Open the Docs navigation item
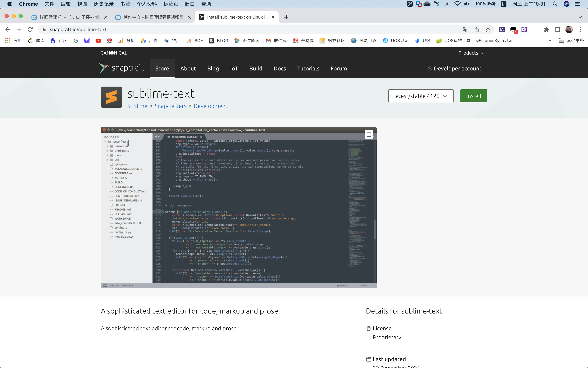This screenshot has height=368, width=588. point(280,68)
